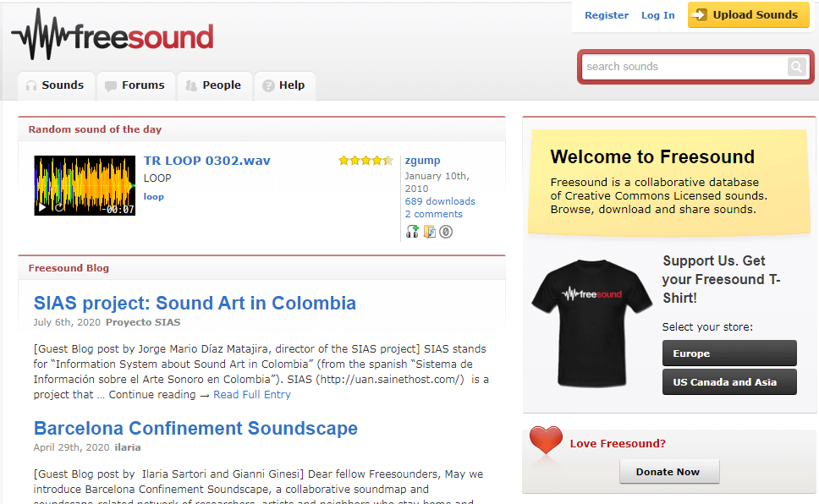
Task: Go to the People tab
Action: pyautogui.click(x=215, y=85)
